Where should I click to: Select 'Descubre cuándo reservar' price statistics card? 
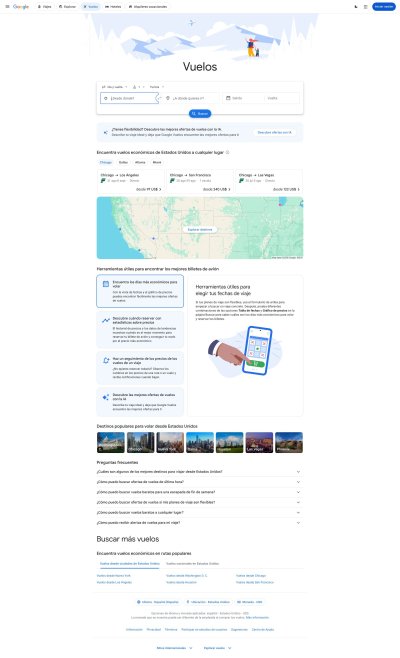140,329
